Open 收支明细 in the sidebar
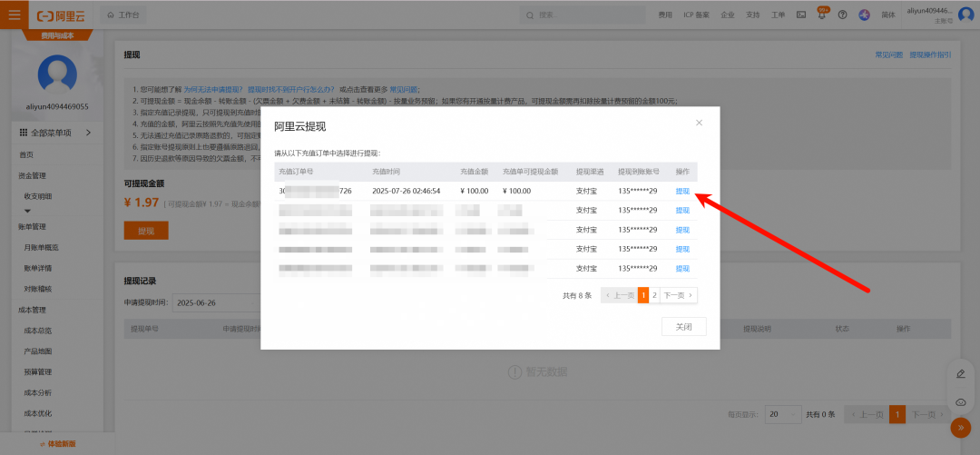 tap(38, 196)
